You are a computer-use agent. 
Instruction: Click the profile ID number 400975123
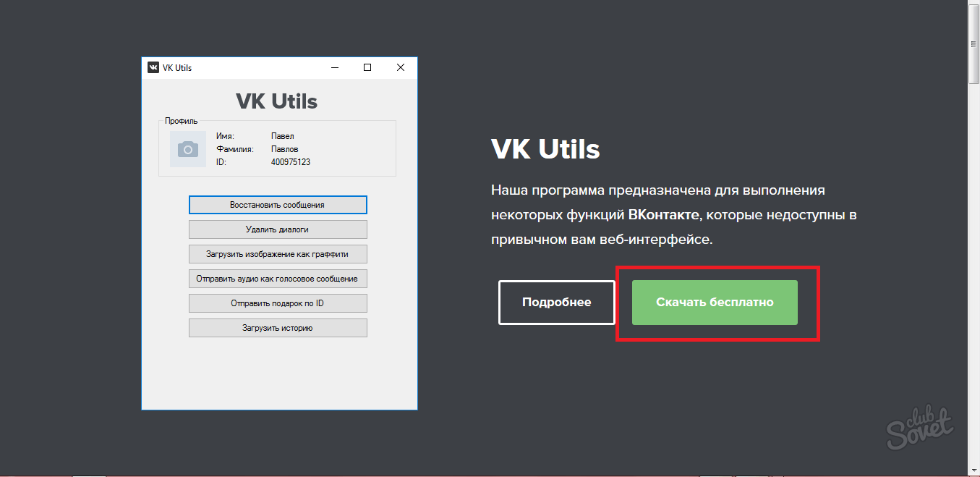coord(291,162)
